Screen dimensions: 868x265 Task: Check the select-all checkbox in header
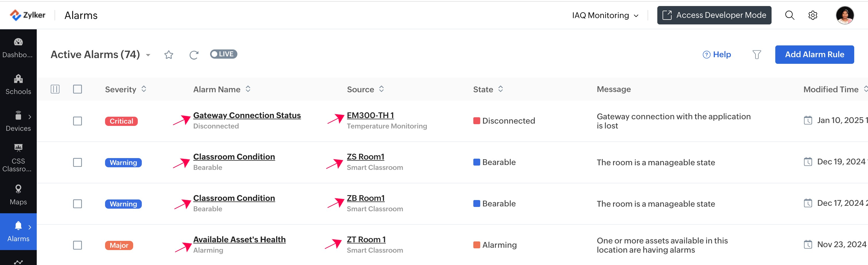[77, 89]
